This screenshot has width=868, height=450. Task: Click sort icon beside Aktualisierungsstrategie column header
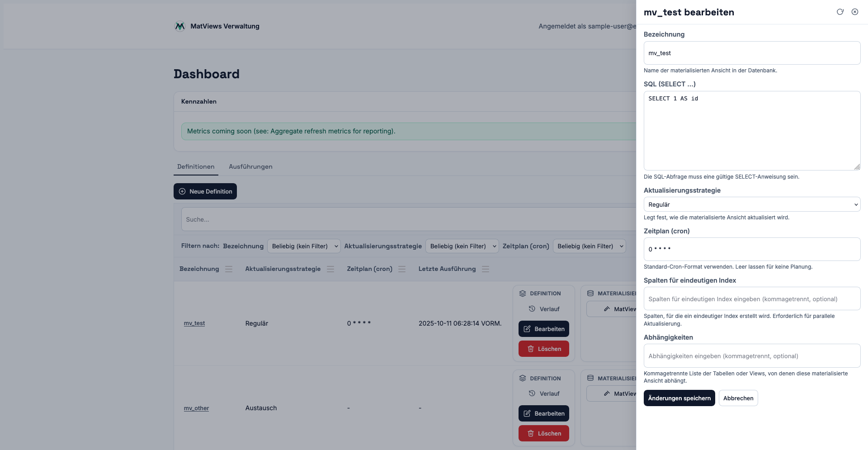pyautogui.click(x=330, y=269)
